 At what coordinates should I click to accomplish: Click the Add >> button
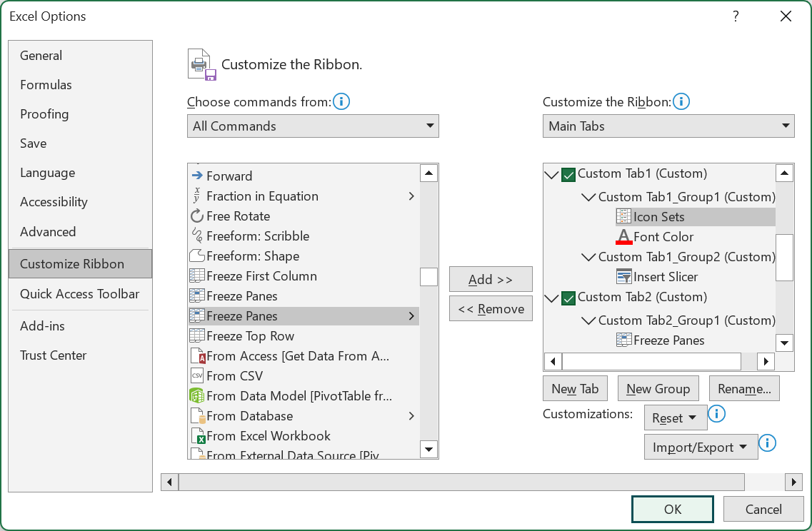point(491,280)
